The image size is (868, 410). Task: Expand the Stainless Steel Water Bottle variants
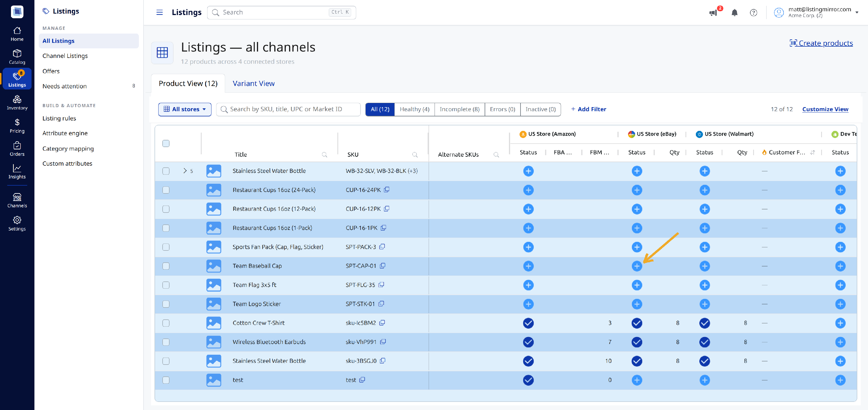coord(185,171)
